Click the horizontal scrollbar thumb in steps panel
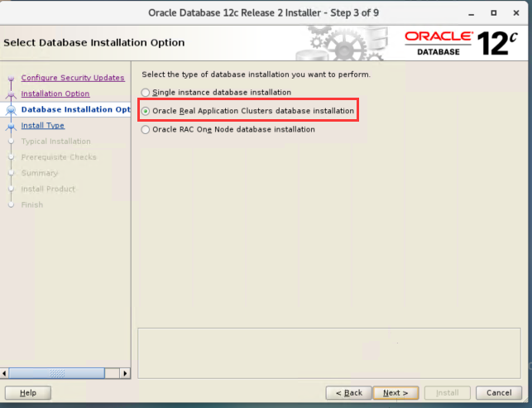Image resolution: width=532 pixels, height=408 pixels. coord(56,373)
